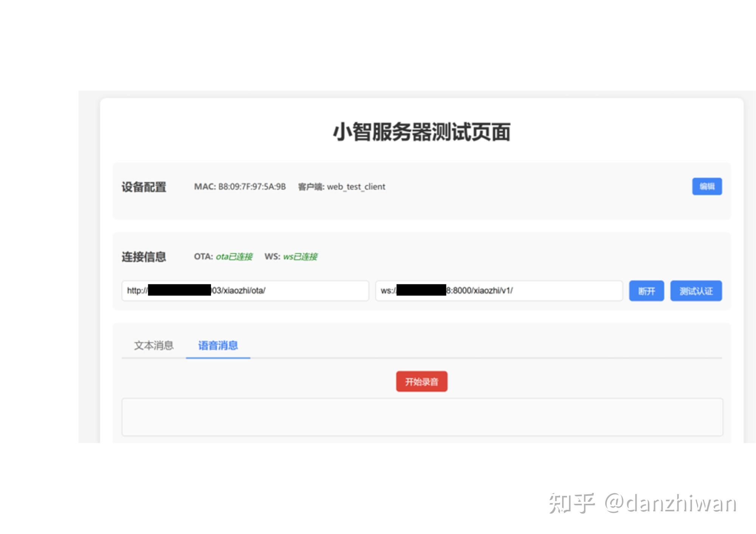Click the 连接信息 section heading
756x534 pixels.
pos(144,256)
